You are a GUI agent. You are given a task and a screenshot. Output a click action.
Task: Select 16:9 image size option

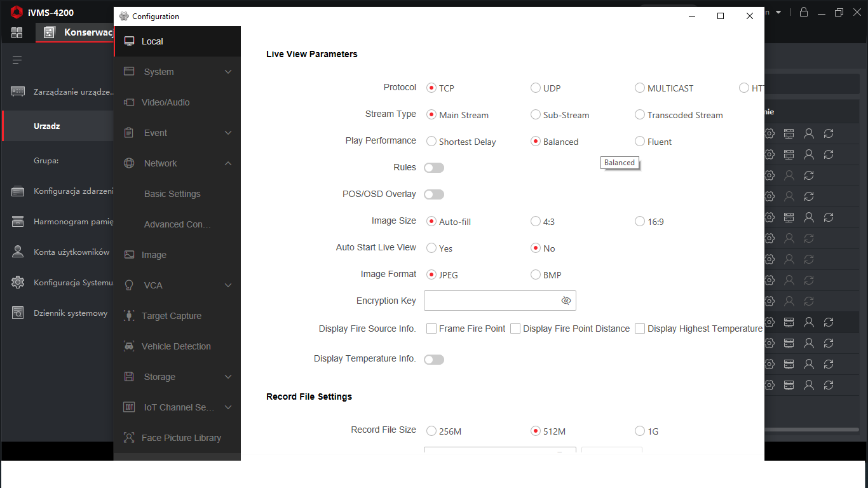pyautogui.click(x=640, y=222)
